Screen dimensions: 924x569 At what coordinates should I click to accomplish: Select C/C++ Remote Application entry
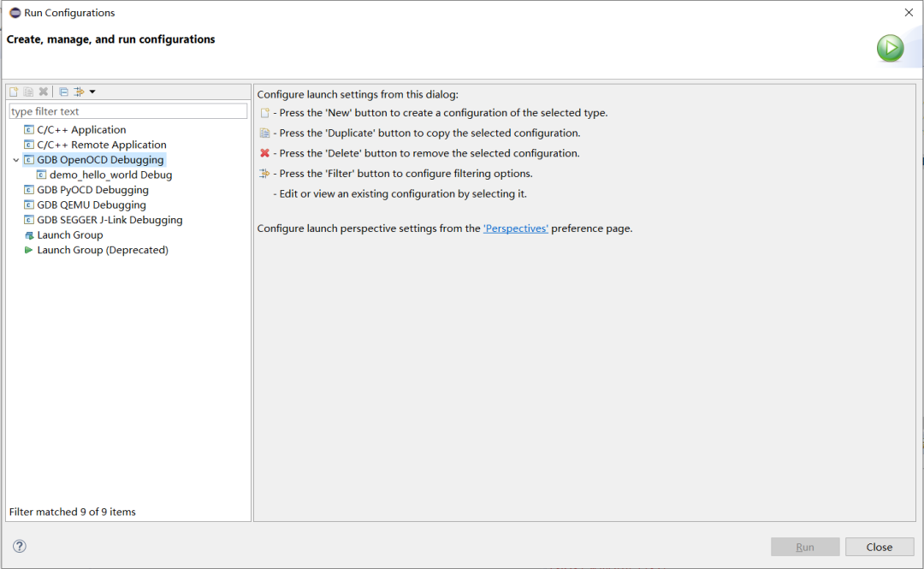click(101, 145)
